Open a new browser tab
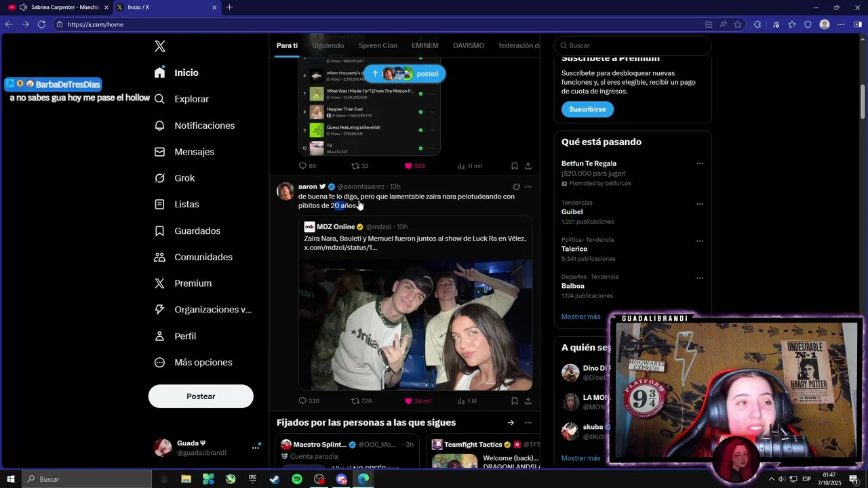Screen dimensions: 868x488 pyautogui.click(x=229, y=7)
